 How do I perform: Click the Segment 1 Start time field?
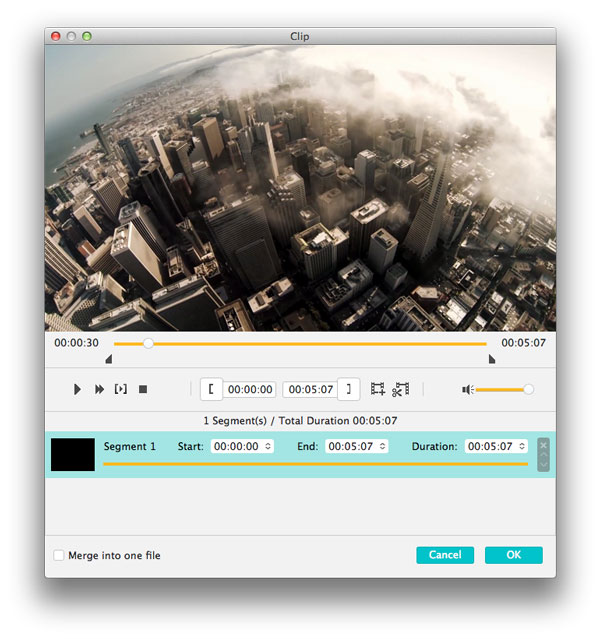[x=242, y=446]
